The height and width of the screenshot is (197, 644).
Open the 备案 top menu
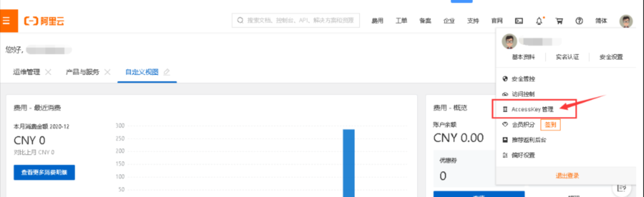tap(425, 21)
